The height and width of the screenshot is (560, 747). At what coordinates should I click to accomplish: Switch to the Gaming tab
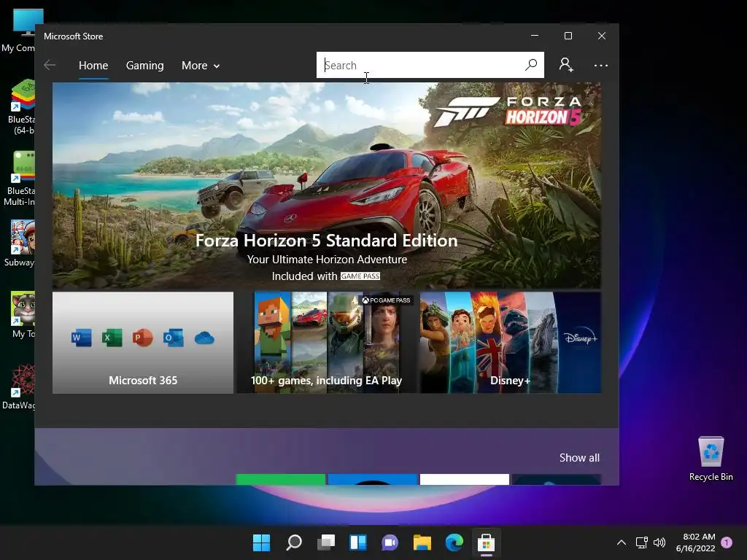point(145,66)
